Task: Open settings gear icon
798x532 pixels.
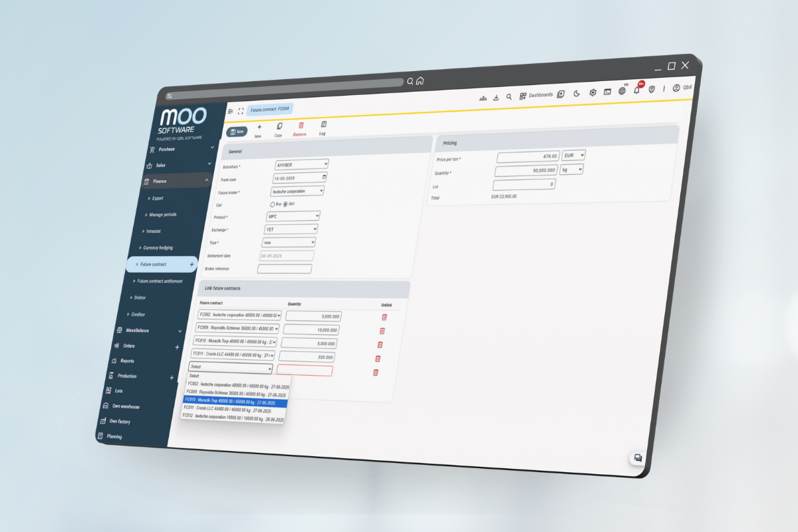Action: (593, 92)
